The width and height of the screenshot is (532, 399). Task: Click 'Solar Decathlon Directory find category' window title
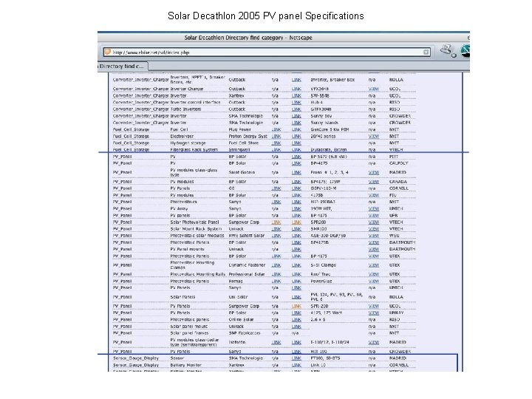[233, 38]
